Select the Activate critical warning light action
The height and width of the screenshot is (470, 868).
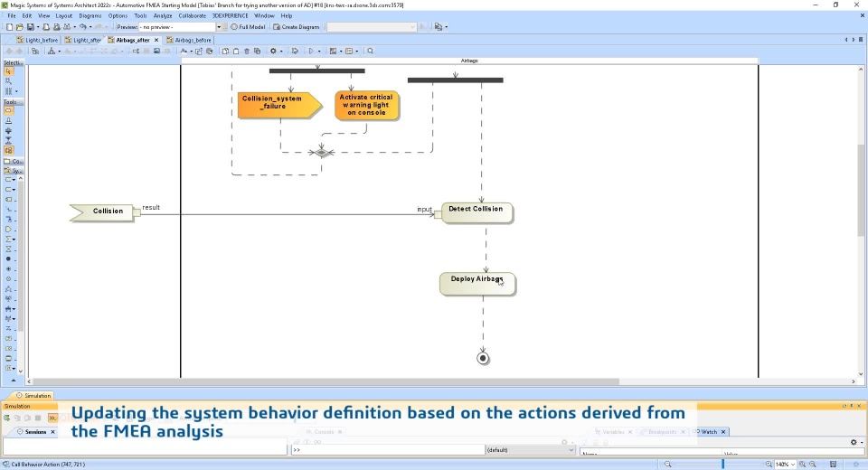click(x=366, y=105)
